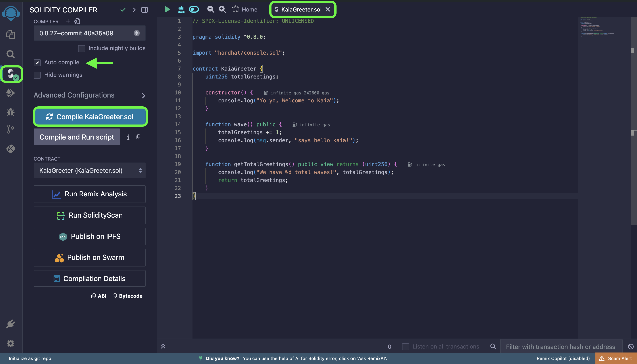Open Deploy & Run Transactions icon
This screenshot has height=364, width=637.
(x=10, y=93)
